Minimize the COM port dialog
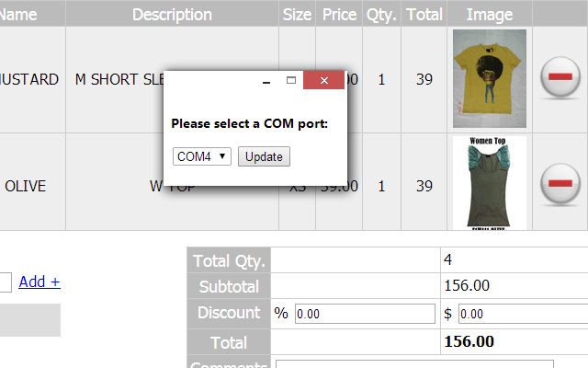 pos(266,80)
